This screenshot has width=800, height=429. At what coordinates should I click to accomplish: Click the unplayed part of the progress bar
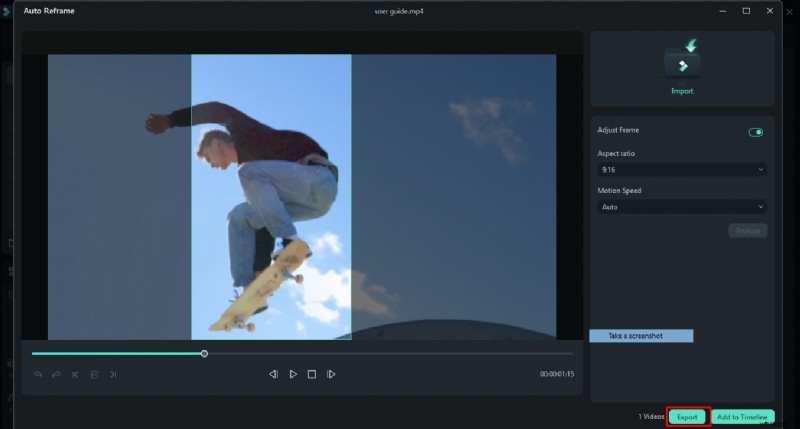coord(390,354)
